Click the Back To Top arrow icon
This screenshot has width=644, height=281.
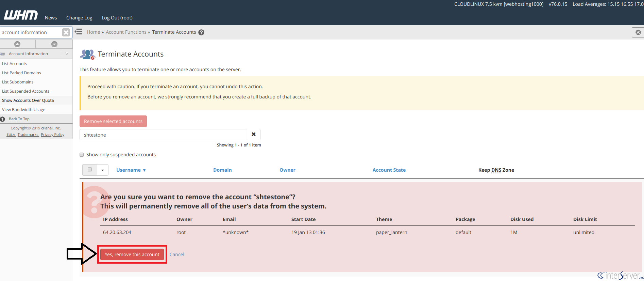pyautogui.click(x=3, y=119)
